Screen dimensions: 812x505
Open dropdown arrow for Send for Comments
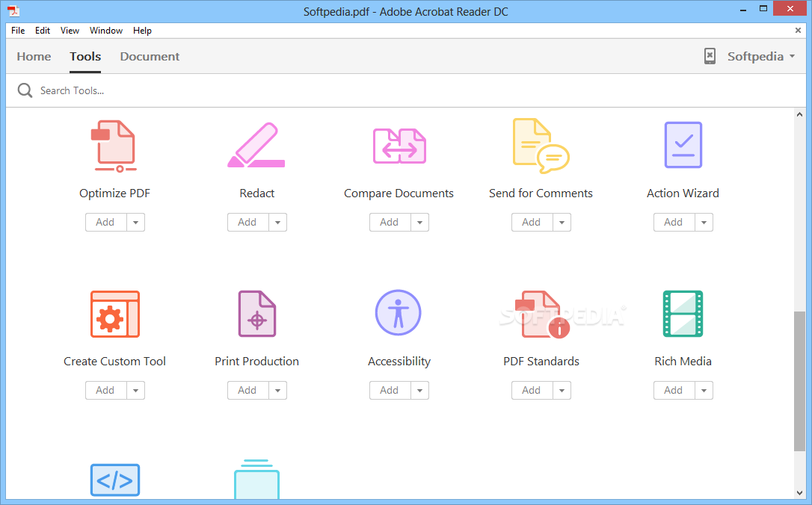562,222
